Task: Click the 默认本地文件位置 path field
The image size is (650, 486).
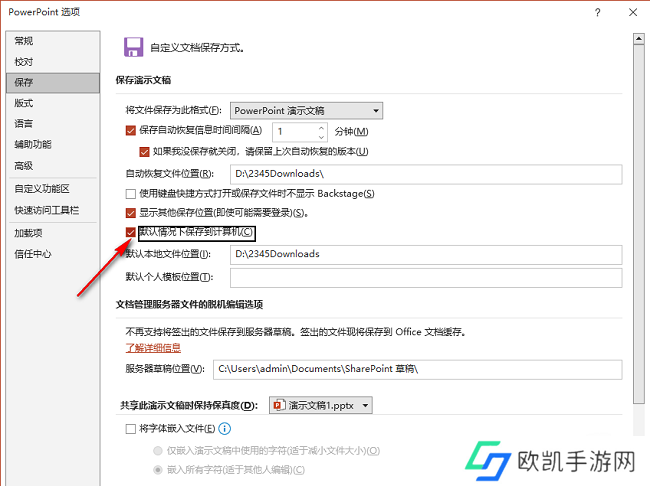Action: click(x=426, y=255)
